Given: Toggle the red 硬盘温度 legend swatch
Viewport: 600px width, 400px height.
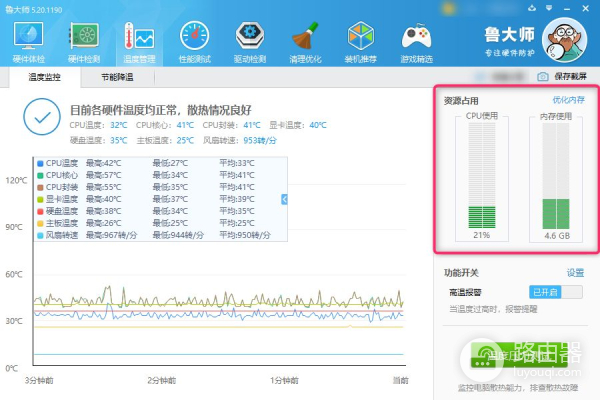Looking at the screenshot, I should pyautogui.click(x=40, y=211).
